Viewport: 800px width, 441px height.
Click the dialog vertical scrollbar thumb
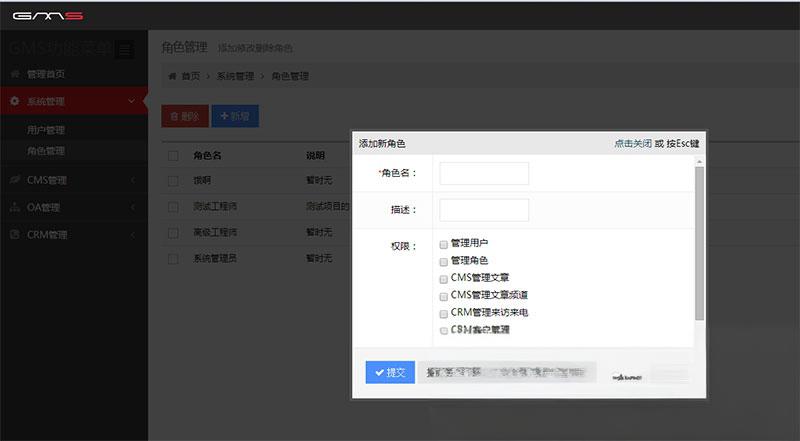699,243
